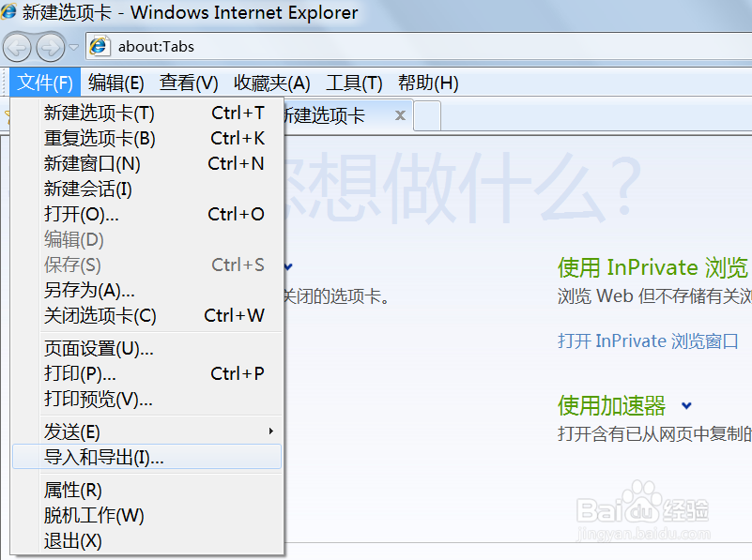Select 新建窗口(N) menu item
The height and width of the screenshot is (560, 752).
(x=146, y=164)
